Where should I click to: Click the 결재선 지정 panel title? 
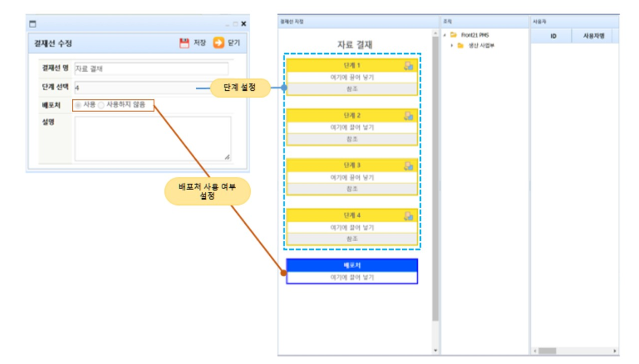(292, 21)
